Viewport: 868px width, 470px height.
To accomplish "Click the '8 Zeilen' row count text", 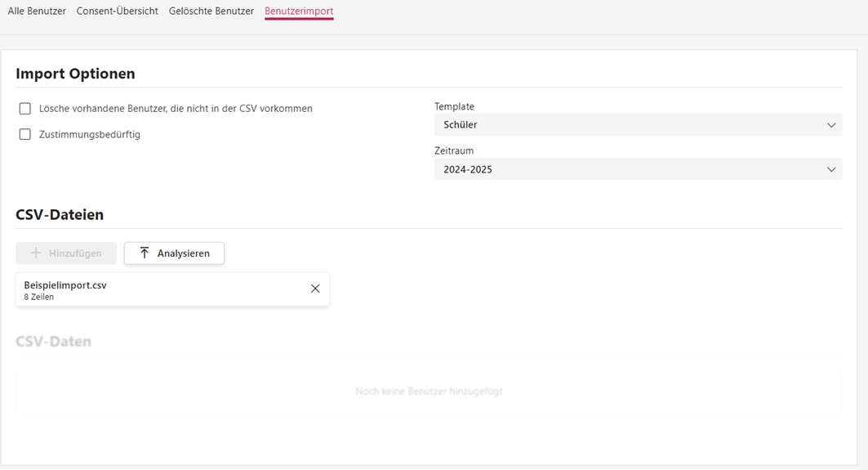I will point(39,298).
